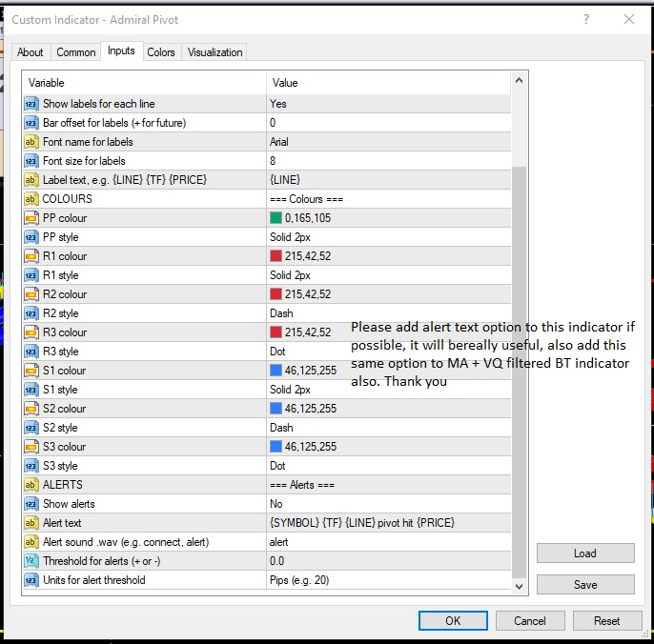Go to the Visualization tab

pyautogui.click(x=215, y=52)
